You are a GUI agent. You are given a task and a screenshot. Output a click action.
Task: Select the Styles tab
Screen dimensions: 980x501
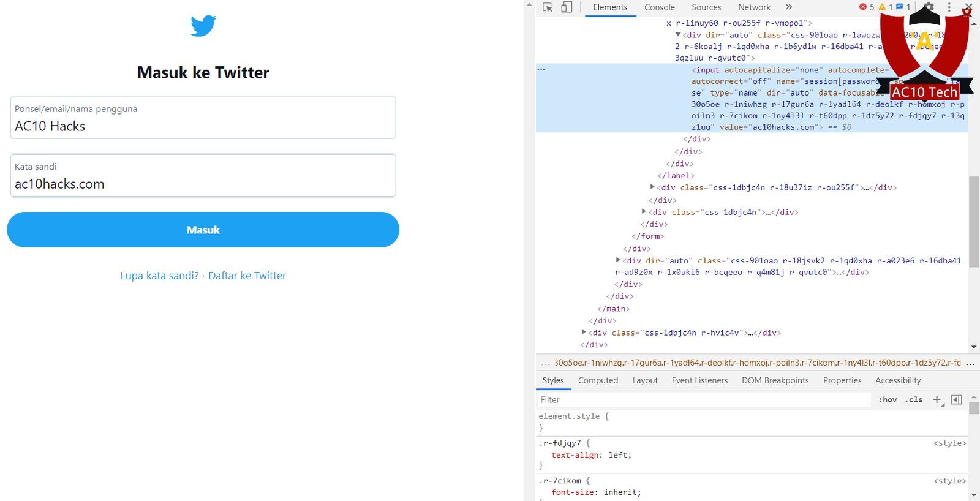(x=553, y=380)
